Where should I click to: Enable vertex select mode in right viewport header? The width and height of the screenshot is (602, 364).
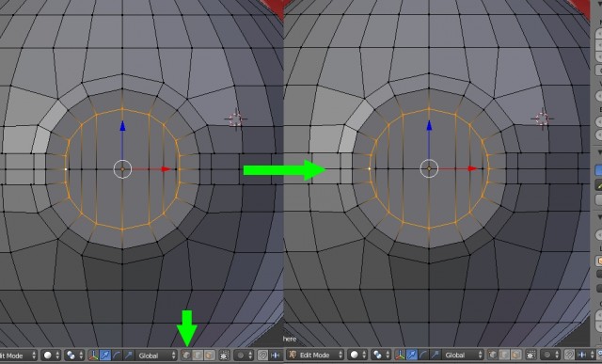[x=493, y=356]
